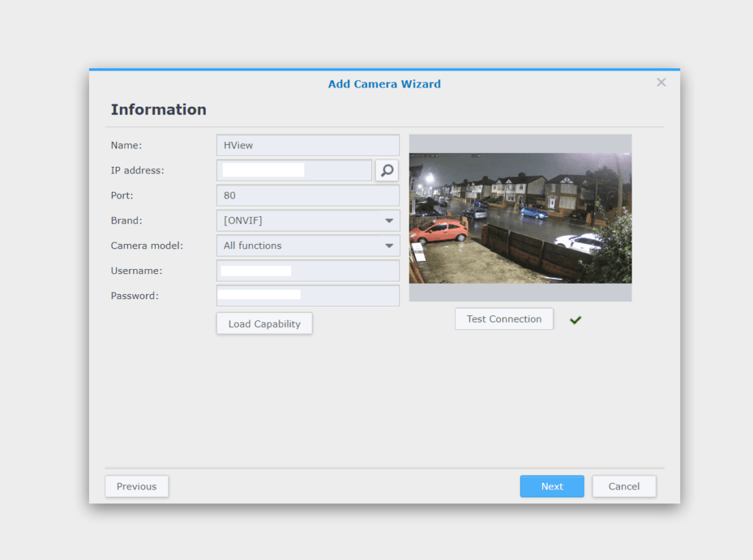Click the Add Camera Wizard title text
Viewport: 753px width, 560px height.
[x=384, y=84]
